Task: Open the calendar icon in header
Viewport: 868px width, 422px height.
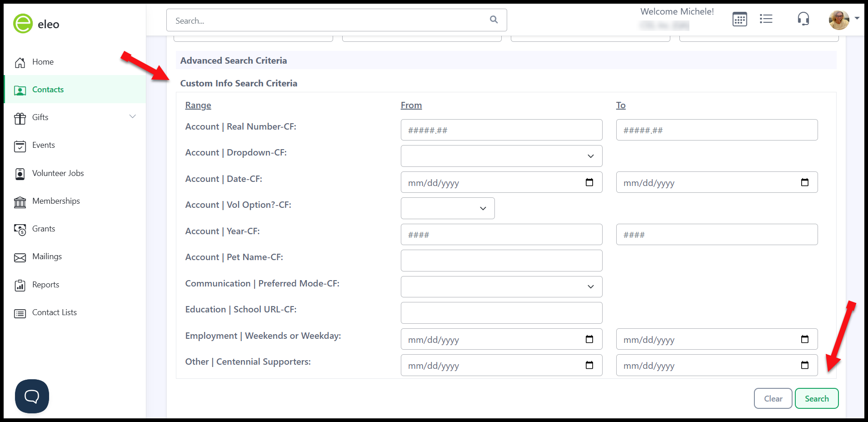Action: tap(740, 20)
